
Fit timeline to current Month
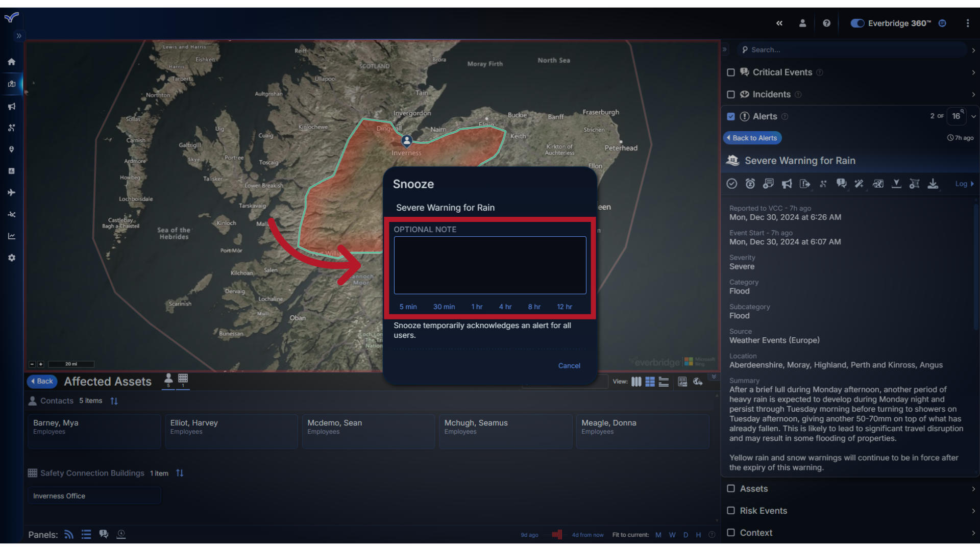pyautogui.click(x=658, y=535)
